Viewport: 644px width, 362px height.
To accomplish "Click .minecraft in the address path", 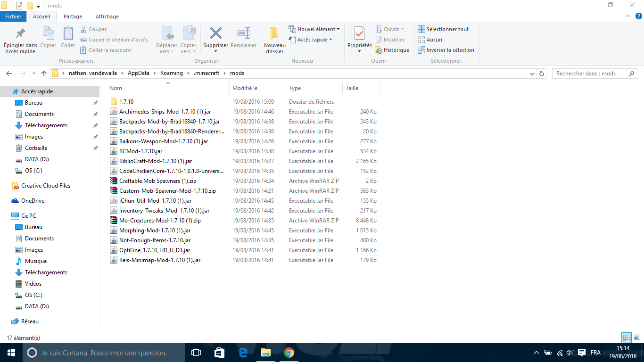I will click(206, 73).
